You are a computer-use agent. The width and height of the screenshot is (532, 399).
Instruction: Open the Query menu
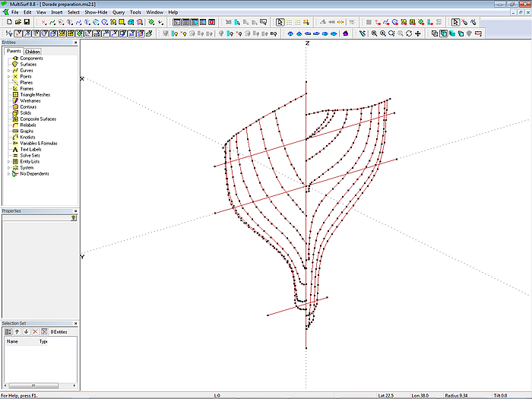click(x=119, y=12)
